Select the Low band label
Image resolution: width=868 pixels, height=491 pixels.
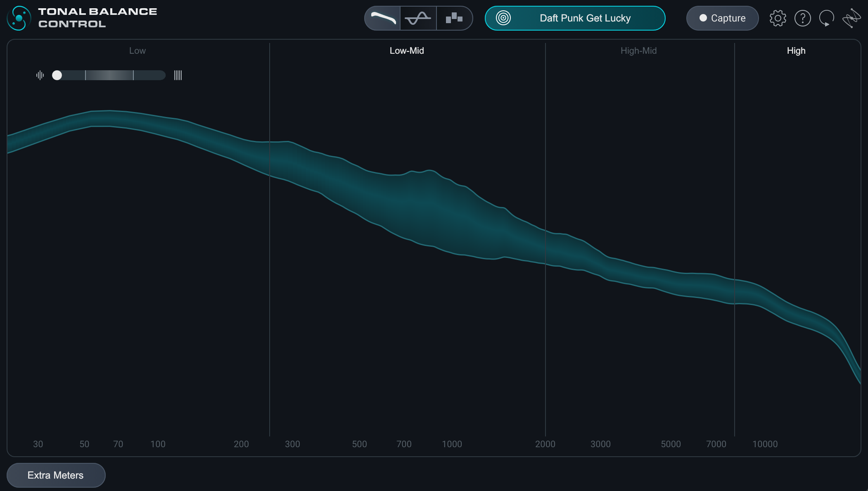(x=138, y=51)
